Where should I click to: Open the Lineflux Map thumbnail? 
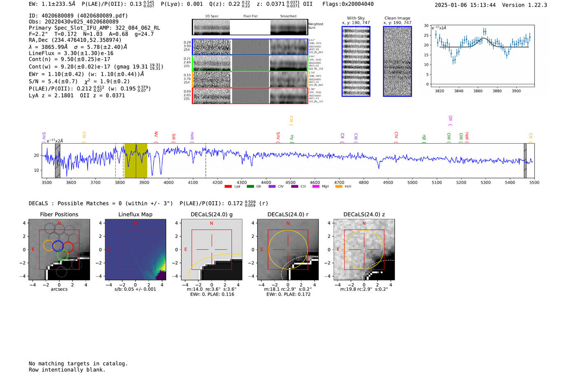[x=135, y=249]
